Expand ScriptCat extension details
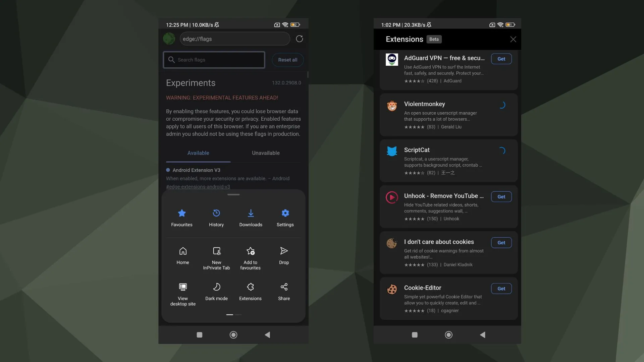644x362 pixels. pos(448,161)
